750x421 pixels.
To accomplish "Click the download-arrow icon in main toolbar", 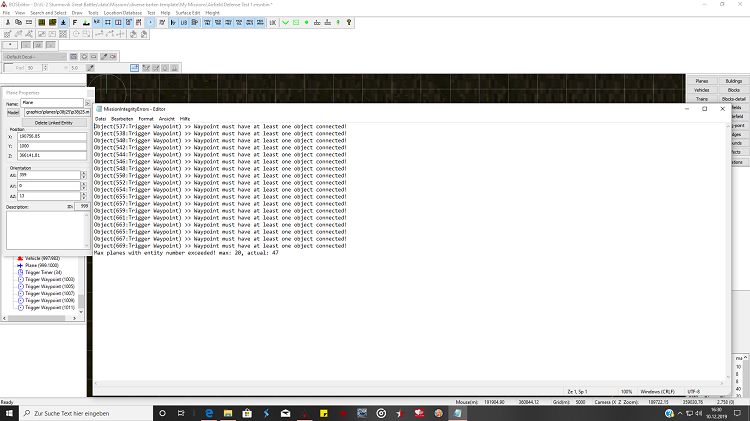I will click(x=63, y=22).
